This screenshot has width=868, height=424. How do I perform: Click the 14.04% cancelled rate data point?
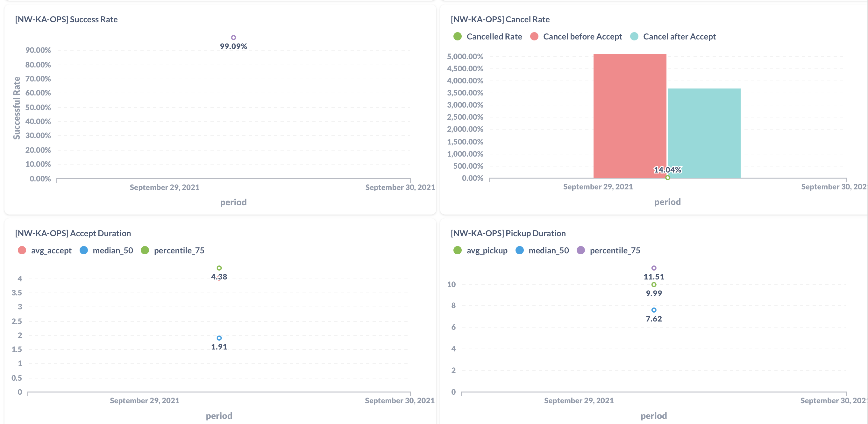667,178
